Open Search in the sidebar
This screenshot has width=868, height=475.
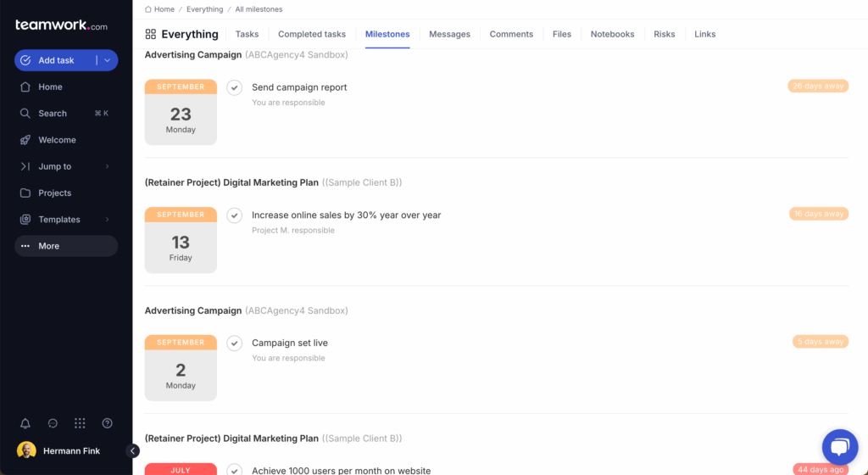[x=66, y=114]
